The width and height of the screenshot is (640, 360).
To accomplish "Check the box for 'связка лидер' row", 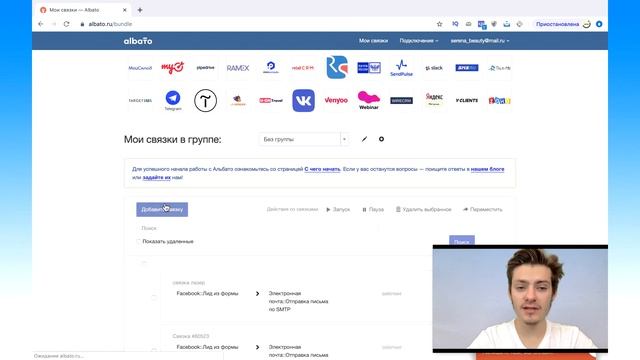I will 154,297.
